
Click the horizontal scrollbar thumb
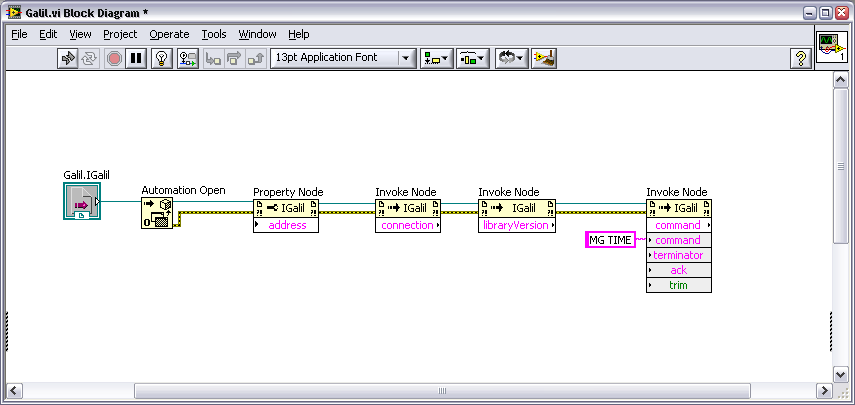tap(442, 391)
